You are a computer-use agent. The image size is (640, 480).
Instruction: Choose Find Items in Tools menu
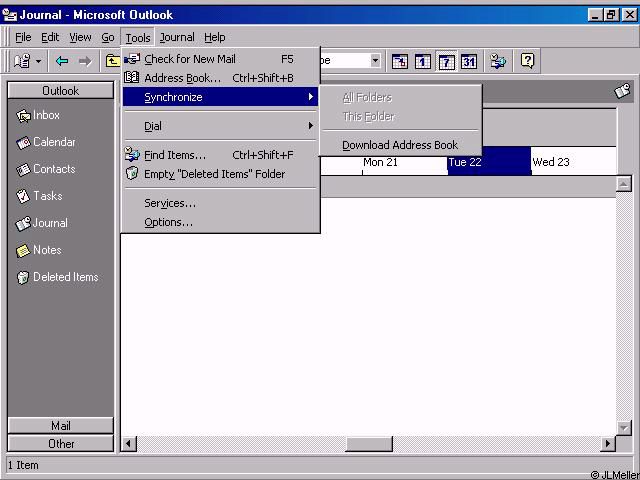tap(220, 155)
